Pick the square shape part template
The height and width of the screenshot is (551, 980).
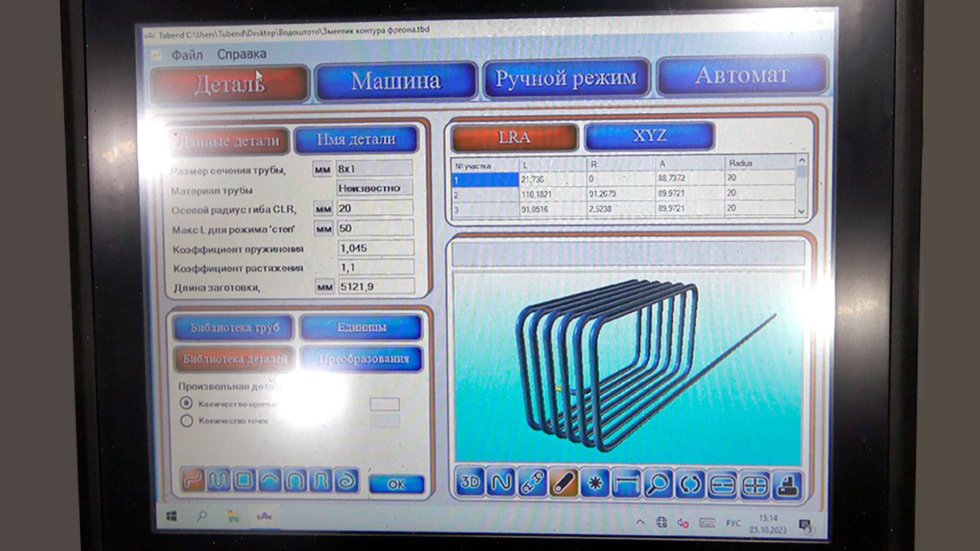pyautogui.click(x=244, y=480)
